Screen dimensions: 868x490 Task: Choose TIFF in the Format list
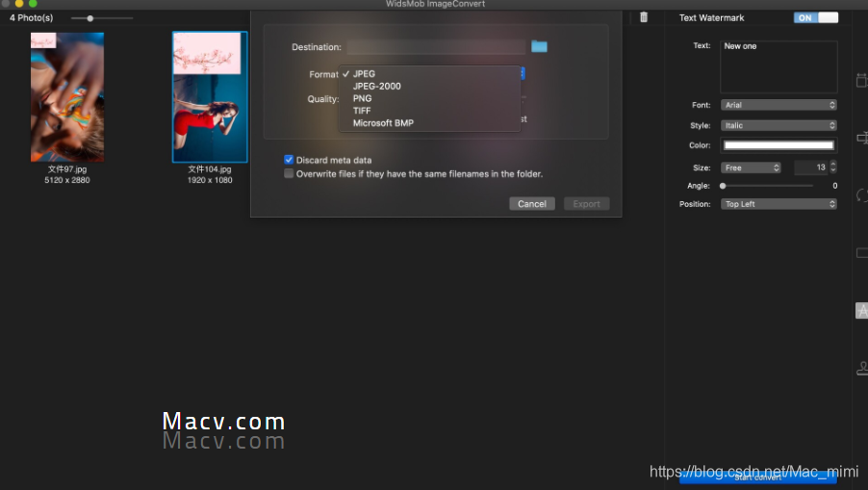pos(362,110)
